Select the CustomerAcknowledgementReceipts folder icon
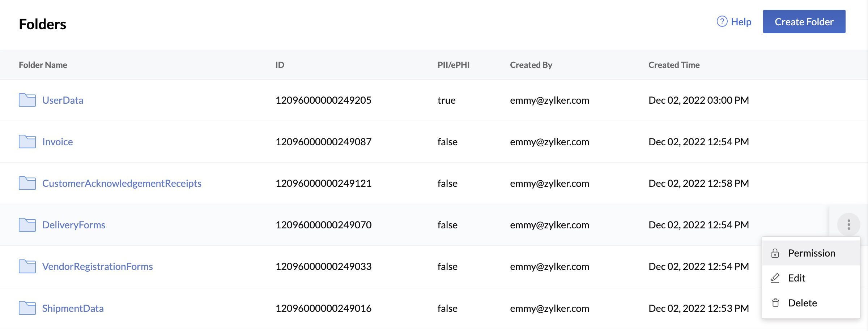868x331 pixels. click(27, 183)
